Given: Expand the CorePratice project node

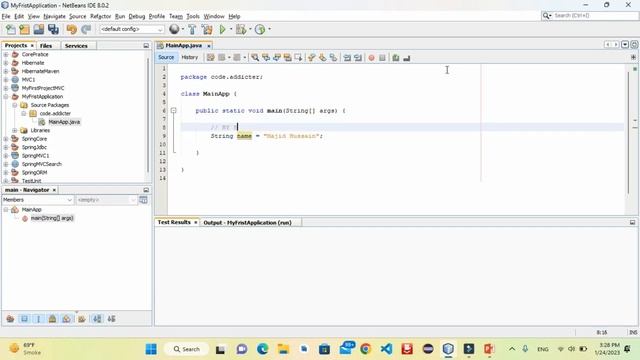Looking at the screenshot, I should pos(6,54).
